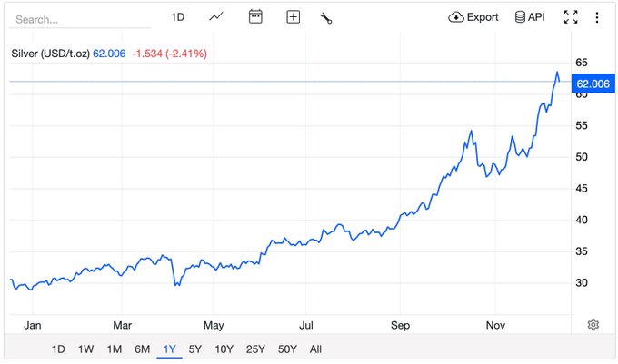Open chart settings gear icon
The height and width of the screenshot is (364, 618).
[593, 325]
